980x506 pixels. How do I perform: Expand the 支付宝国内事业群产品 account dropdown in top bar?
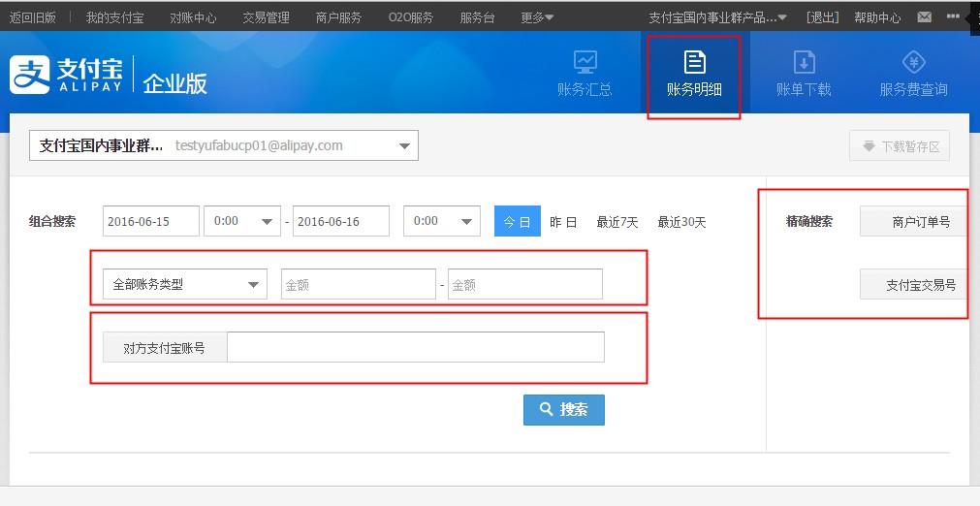tap(717, 17)
